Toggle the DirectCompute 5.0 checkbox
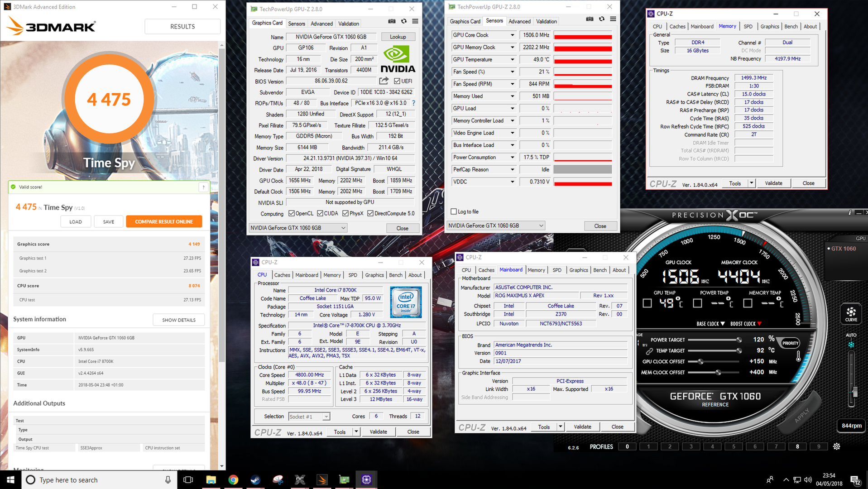 coord(370,213)
